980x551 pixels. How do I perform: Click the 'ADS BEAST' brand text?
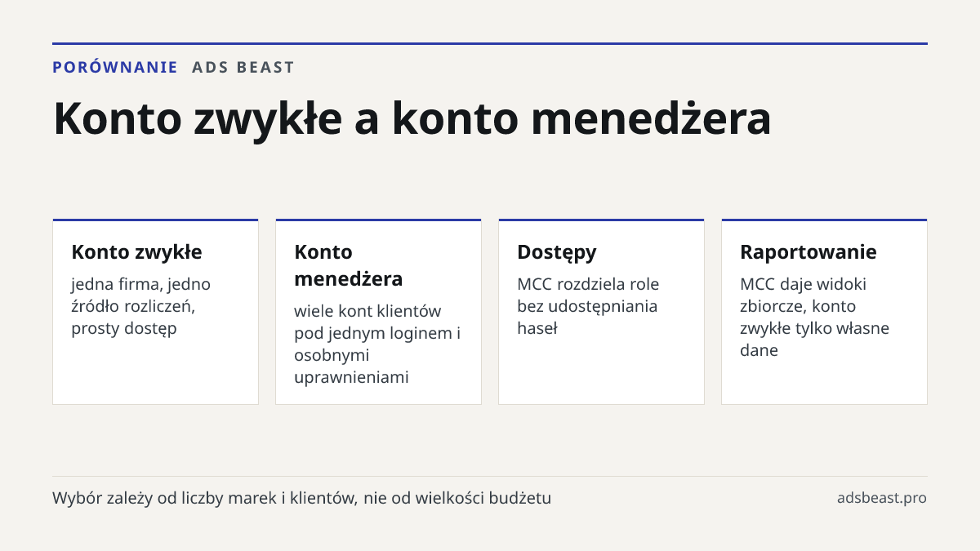tap(243, 68)
